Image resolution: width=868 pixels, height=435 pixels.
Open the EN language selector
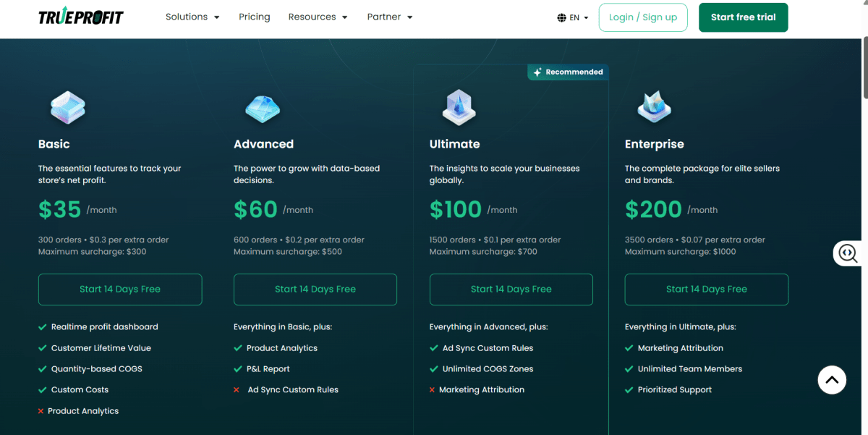coord(573,17)
